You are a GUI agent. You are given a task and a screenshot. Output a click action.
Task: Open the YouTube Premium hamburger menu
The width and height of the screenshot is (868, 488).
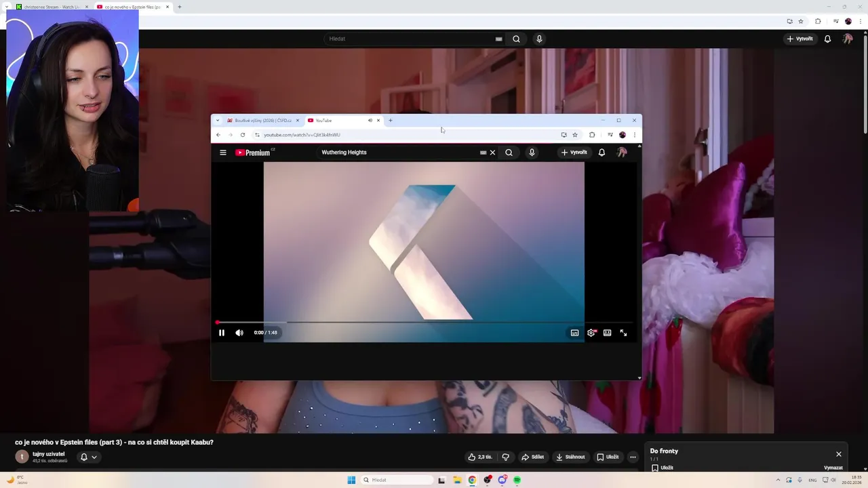[222, 152]
